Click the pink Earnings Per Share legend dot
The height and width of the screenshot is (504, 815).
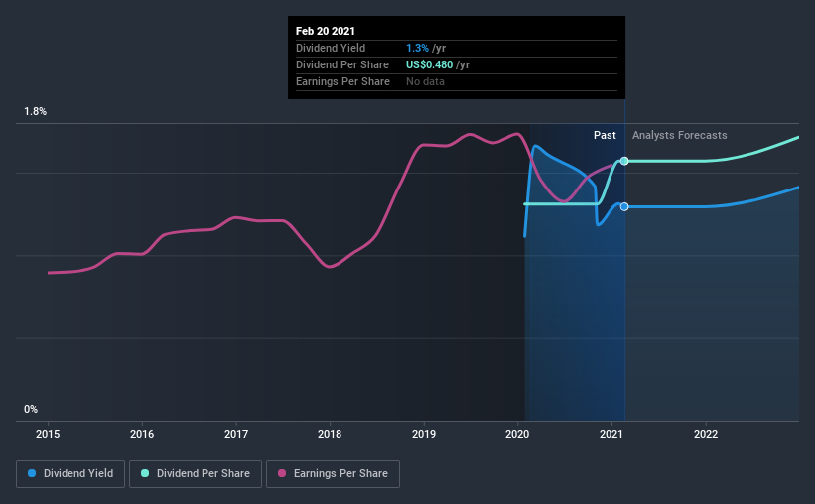coord(282,473)
